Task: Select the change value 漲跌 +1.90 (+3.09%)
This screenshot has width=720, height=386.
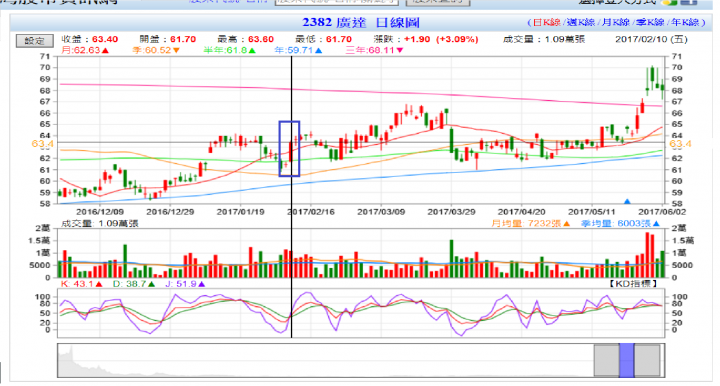Action: (x=426, y=39)
